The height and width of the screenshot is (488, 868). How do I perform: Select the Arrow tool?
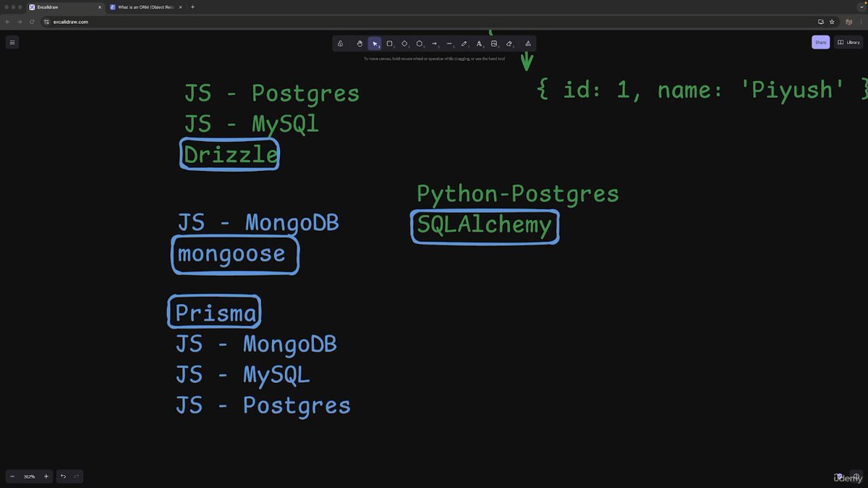coord(435,43)
